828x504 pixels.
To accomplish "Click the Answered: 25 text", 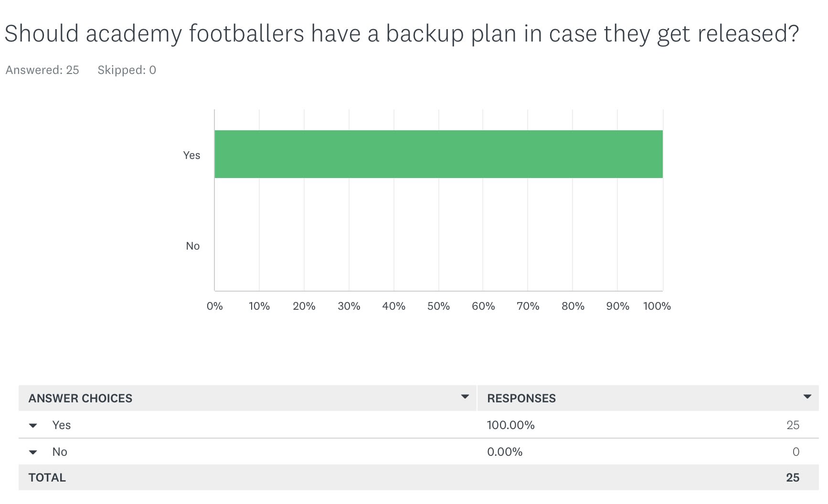I will 42,70.
